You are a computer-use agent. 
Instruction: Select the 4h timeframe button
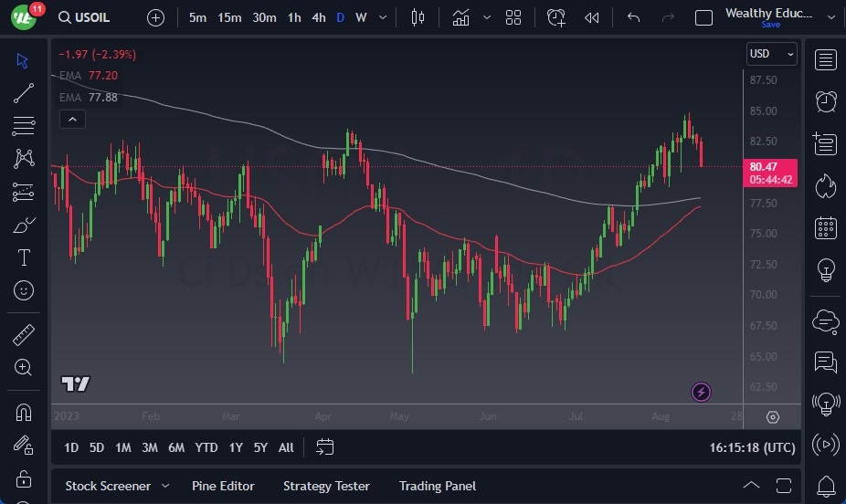click(318, 17)
